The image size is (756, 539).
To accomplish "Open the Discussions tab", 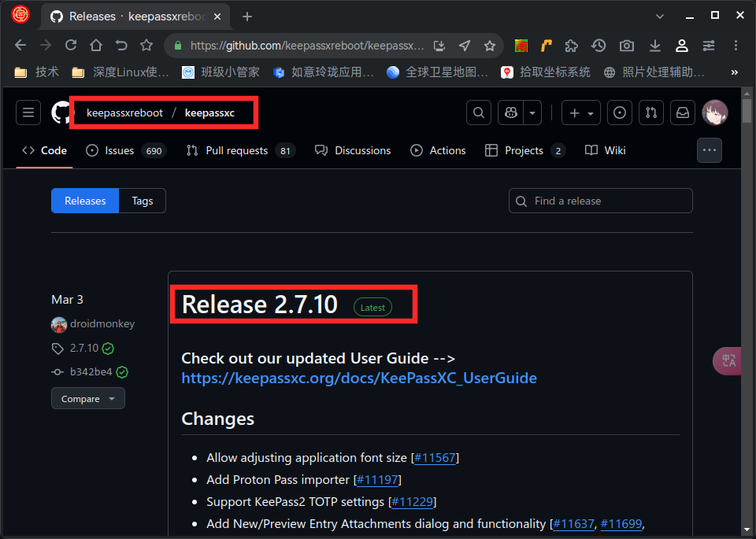I will 353,151.
